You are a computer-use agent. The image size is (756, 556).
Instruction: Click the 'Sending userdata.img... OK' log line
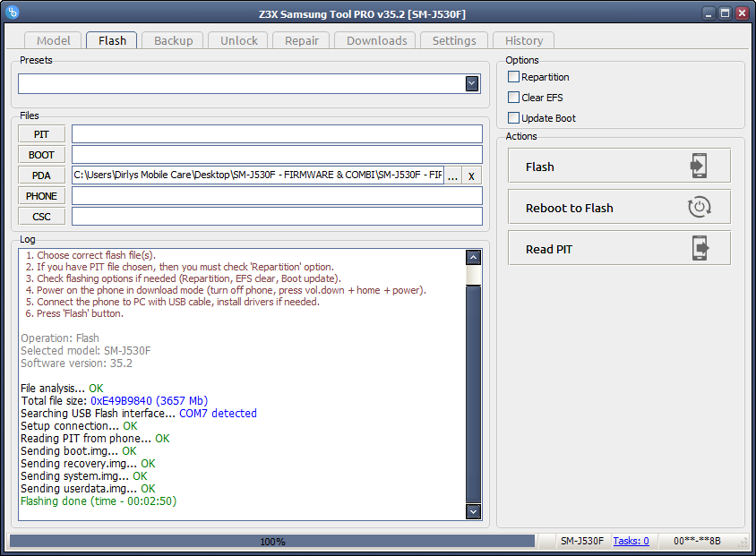88,489
